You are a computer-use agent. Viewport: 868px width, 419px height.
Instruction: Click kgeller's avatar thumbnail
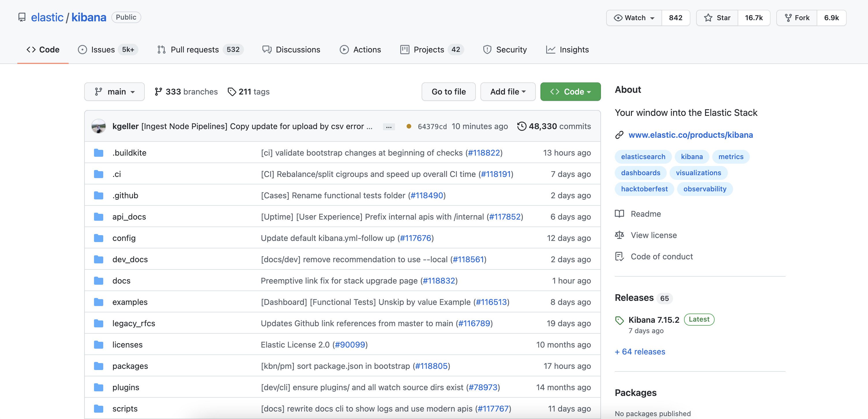99,126
